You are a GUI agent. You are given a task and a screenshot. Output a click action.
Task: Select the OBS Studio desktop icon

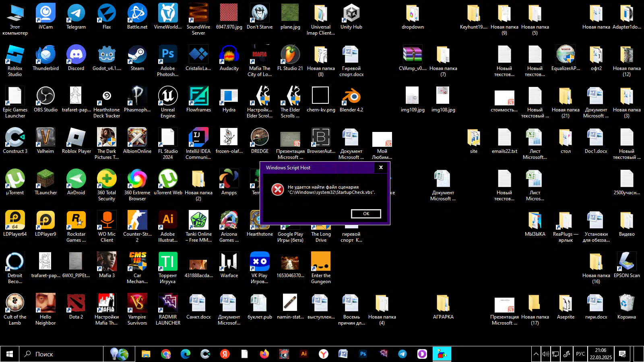point(45,100)
